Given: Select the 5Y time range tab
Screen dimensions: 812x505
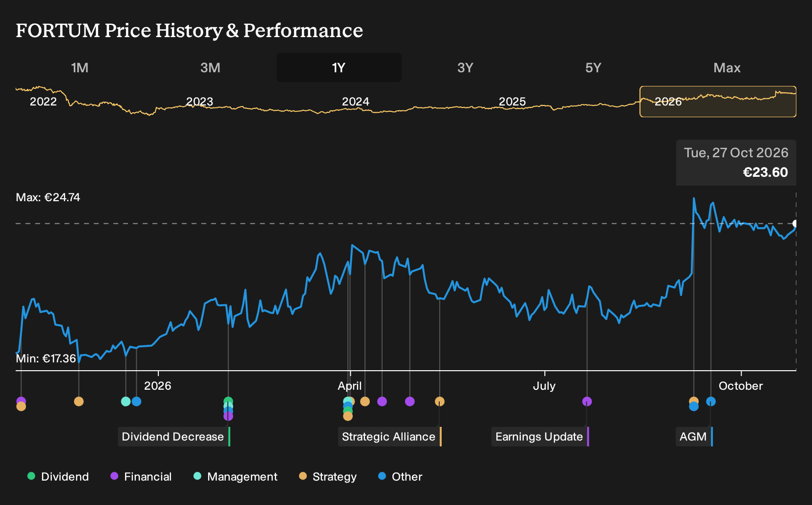Looking at the screenshot, I should (x=593, y=67).
